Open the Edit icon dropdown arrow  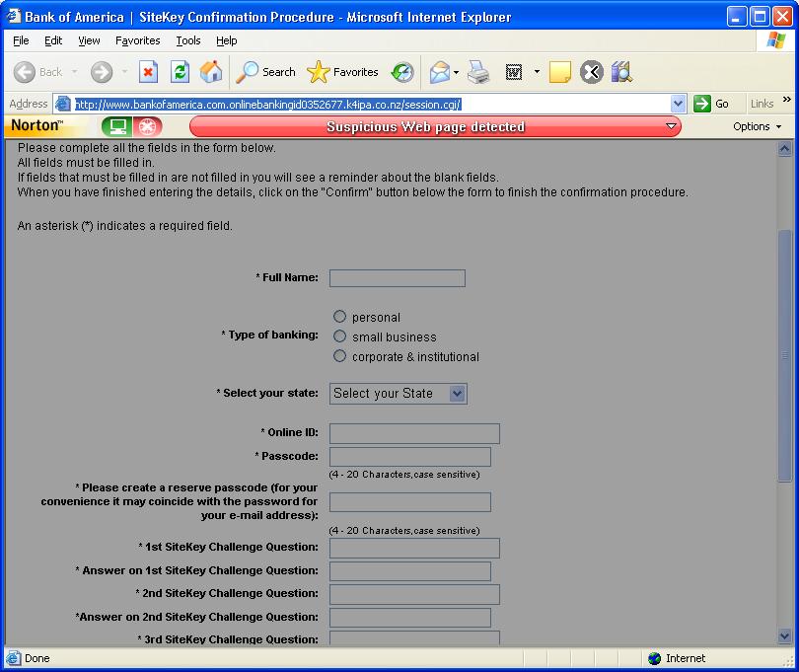(537, 72)
